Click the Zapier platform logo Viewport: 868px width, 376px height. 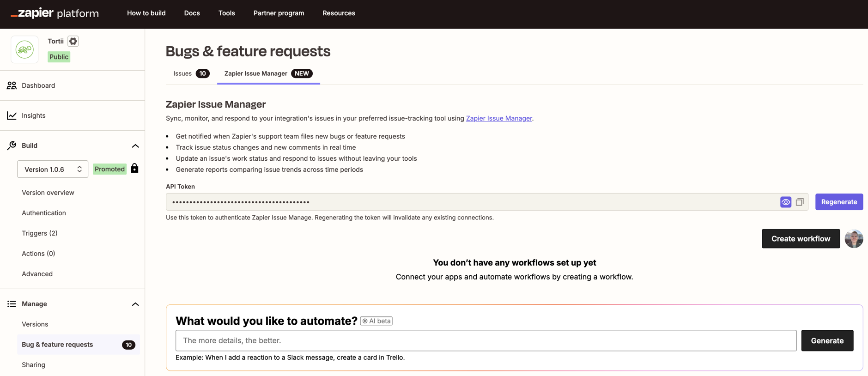[x=55, y=13]
